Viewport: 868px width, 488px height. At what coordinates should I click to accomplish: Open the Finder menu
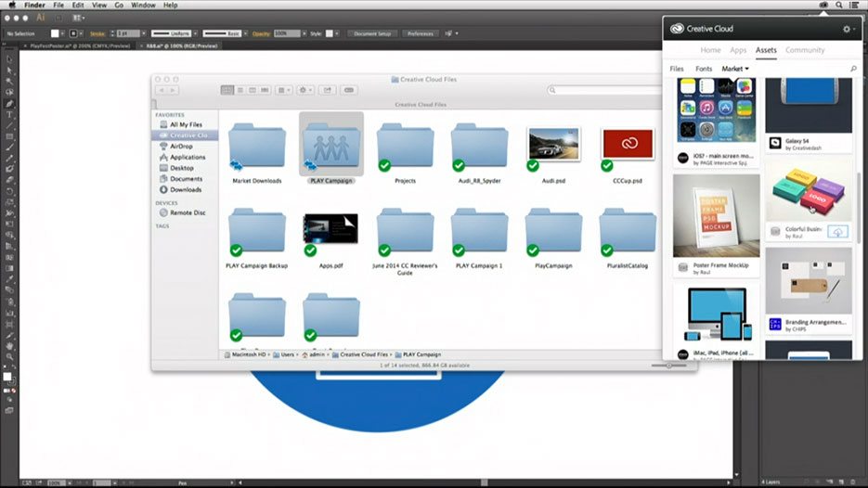click(34, 5)
